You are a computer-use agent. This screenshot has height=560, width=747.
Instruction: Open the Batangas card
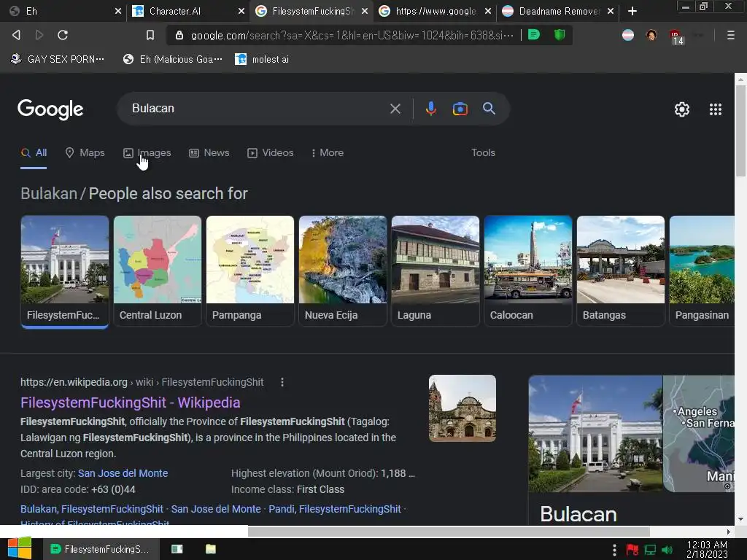(x=621, y=271)
